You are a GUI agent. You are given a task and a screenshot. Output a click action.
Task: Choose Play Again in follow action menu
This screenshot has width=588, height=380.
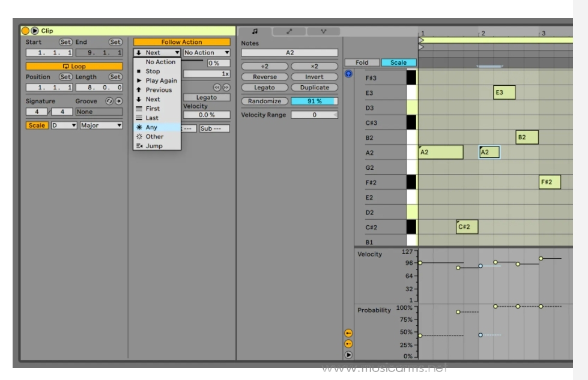pyautogui.click(x=161, y=80)
